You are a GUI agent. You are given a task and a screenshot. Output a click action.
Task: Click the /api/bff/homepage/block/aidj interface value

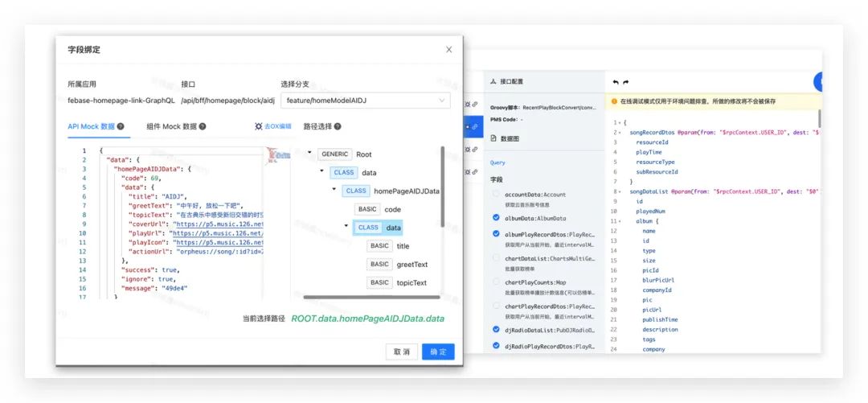227,101
